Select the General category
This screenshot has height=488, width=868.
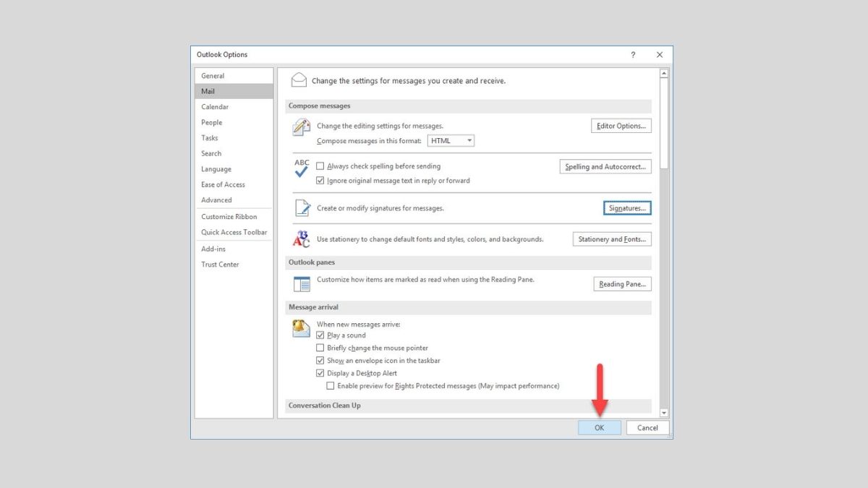point(234,76)
